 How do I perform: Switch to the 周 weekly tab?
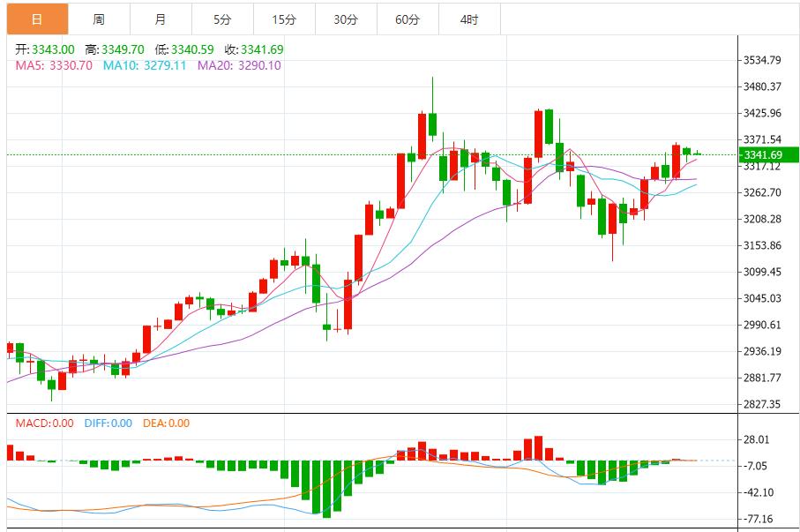pos(98,19)
